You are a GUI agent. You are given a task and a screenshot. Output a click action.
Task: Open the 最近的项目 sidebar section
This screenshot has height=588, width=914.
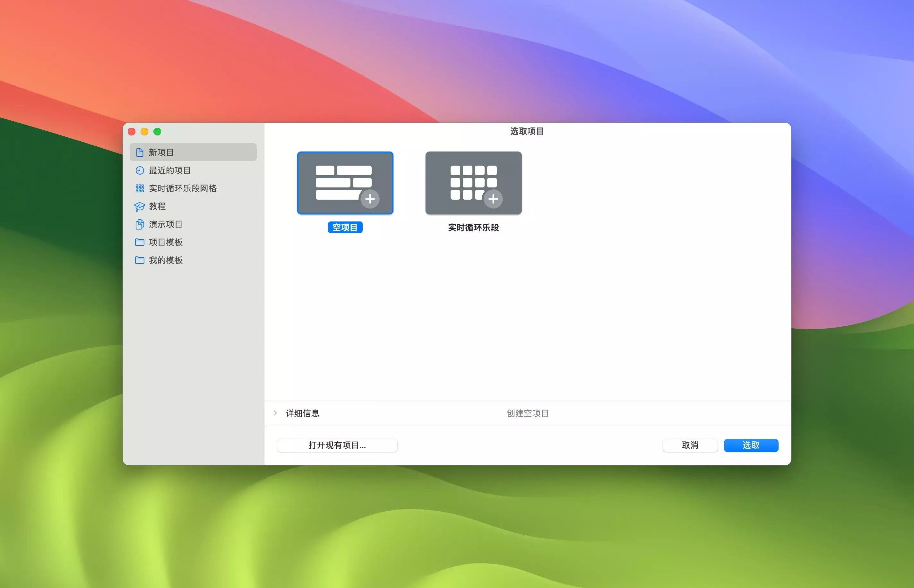170,170
